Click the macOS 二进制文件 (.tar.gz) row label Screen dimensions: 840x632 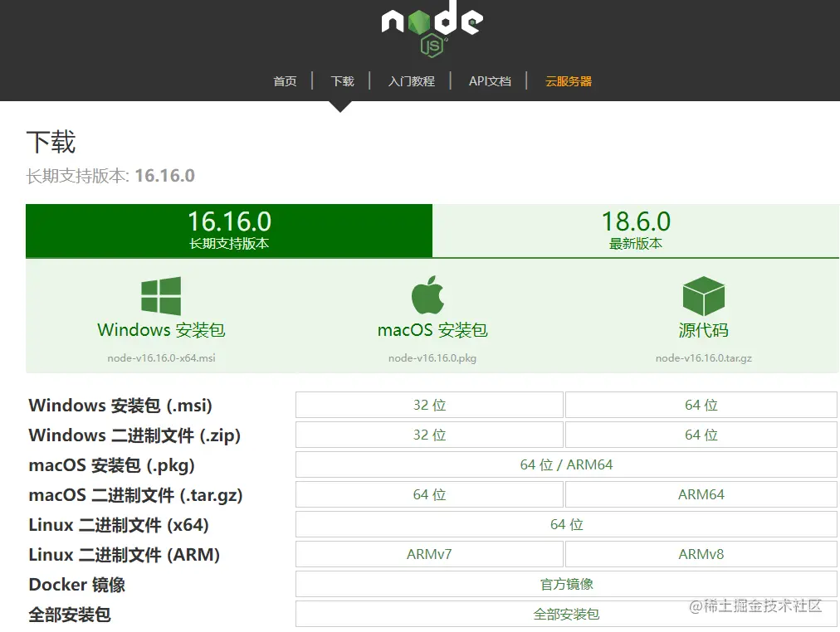click(x=135, y=495)
